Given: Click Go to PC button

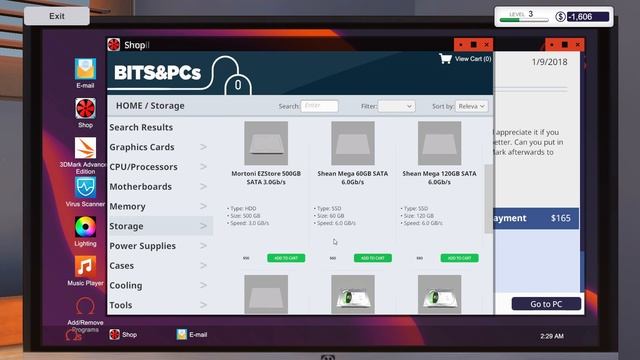Looking at the screenshot, I should (x=546, y=304).
